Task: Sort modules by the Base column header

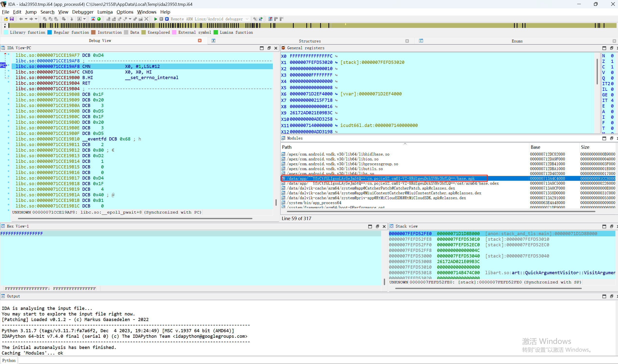Action: [535, 147]
